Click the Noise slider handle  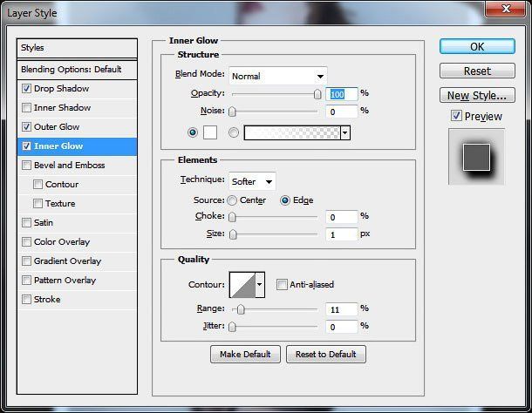(x=232, y=112)
